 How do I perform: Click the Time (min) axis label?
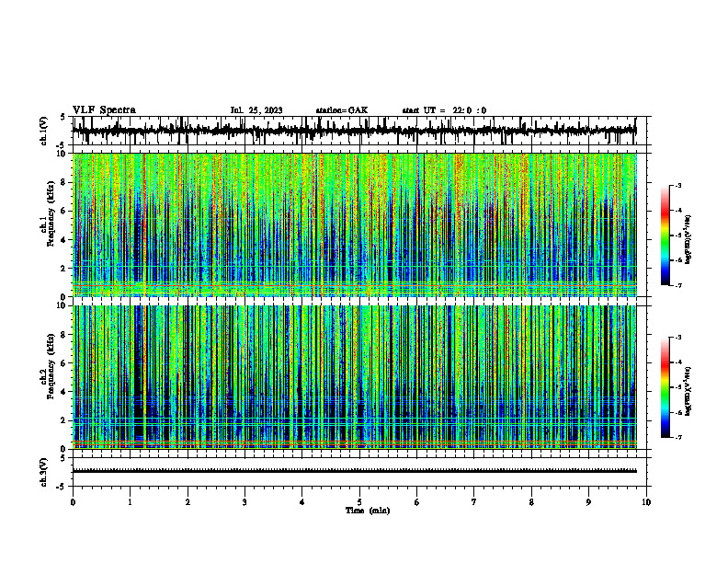pyautogui.click(x=368, y=511)
